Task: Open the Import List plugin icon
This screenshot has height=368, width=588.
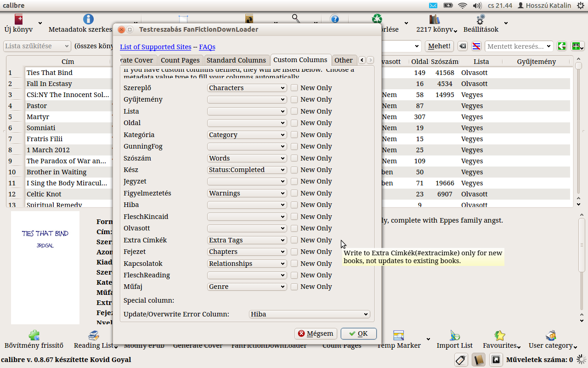Action: [454, 335]
